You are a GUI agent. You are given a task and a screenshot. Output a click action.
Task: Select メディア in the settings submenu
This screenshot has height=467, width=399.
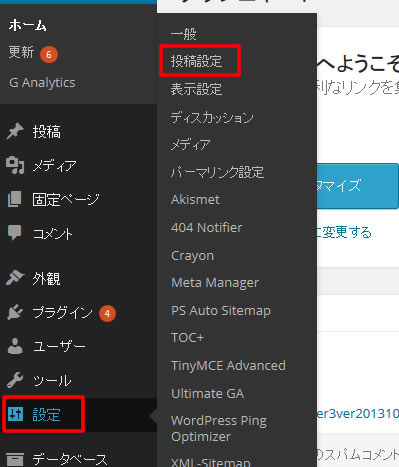(191, 145)
